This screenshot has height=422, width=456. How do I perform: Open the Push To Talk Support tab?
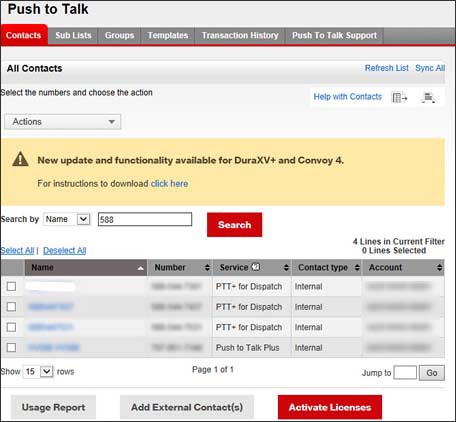(334, 35)
